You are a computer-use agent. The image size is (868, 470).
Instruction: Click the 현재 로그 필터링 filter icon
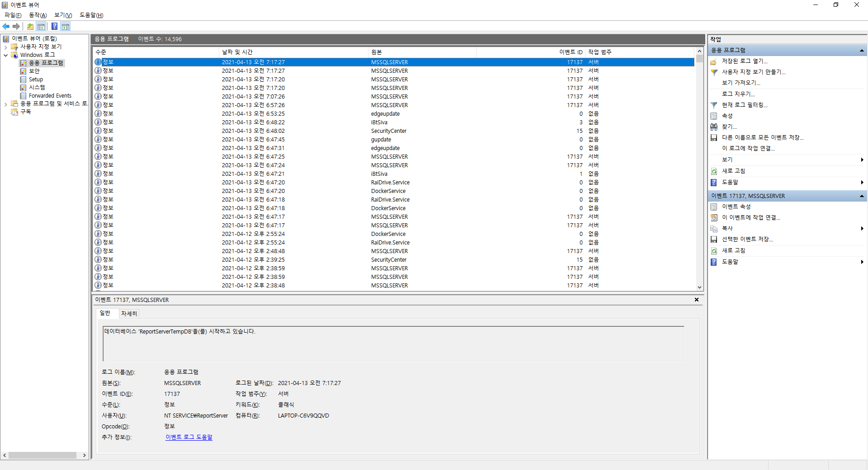tap(714, 105)
